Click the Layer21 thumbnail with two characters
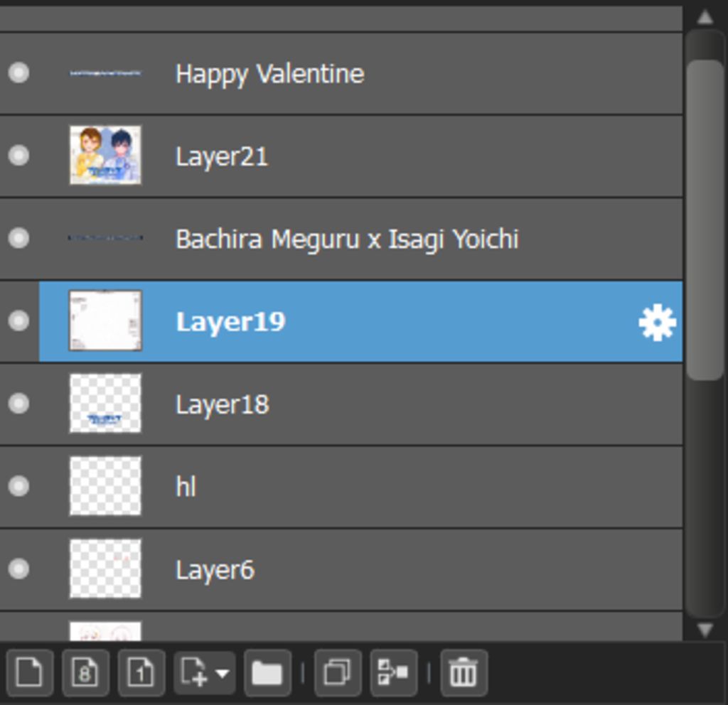The image size is (728, 705). coord(105,155)
